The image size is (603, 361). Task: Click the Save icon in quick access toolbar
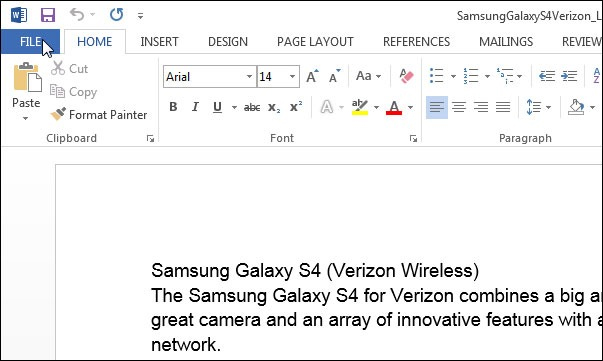[x=48, y=15]
